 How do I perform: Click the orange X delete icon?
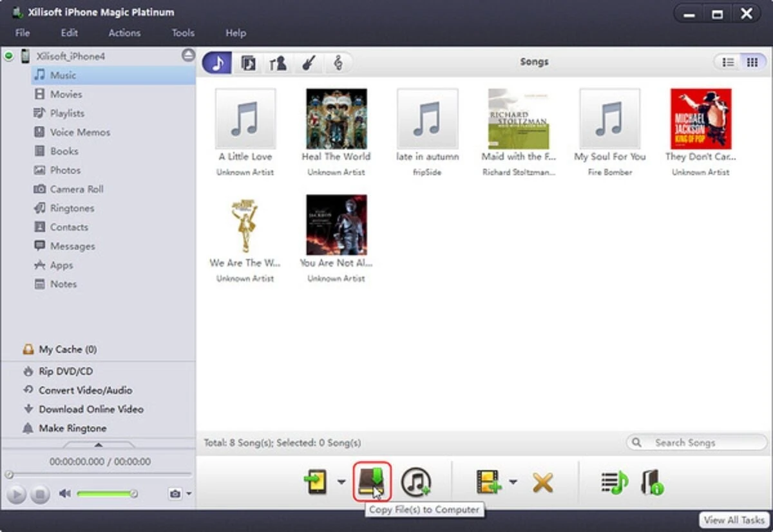(x=542, y=482)
